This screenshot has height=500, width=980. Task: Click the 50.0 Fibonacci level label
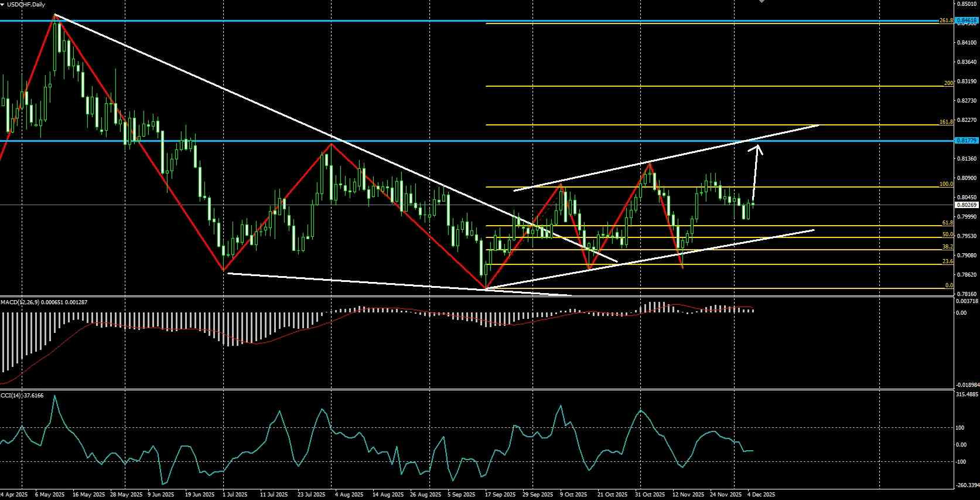pyautogui.click(x=947, y=234)
